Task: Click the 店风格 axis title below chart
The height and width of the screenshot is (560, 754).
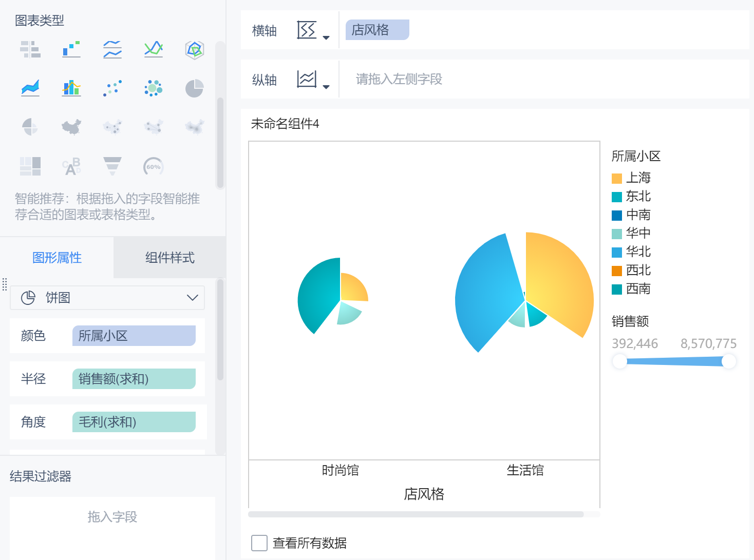Action: pos(424,494)
